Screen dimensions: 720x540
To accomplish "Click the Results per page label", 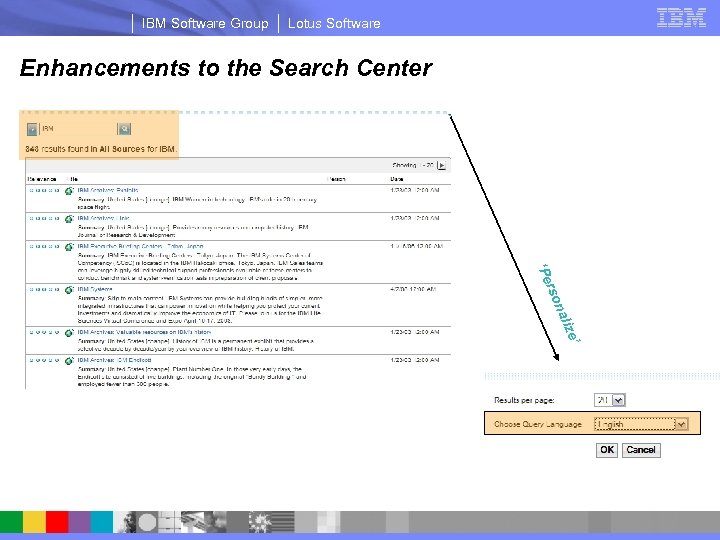I will [524, 400].
